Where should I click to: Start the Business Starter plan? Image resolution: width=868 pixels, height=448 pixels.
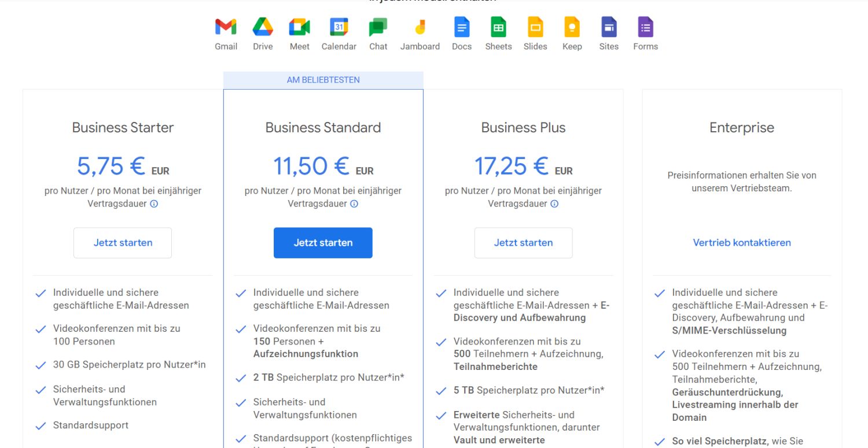123,243
